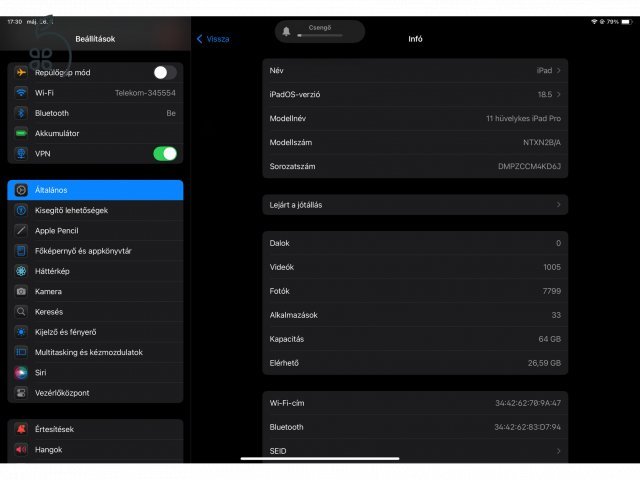Click the Kamera icon
This screenshot has height=480, width=640.
[x=21, y=291]
